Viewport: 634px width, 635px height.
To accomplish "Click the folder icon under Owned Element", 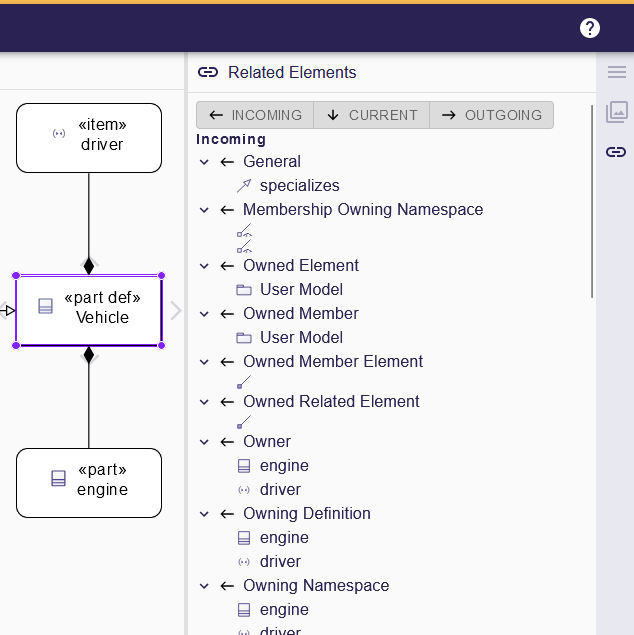I will pos(244,290).
